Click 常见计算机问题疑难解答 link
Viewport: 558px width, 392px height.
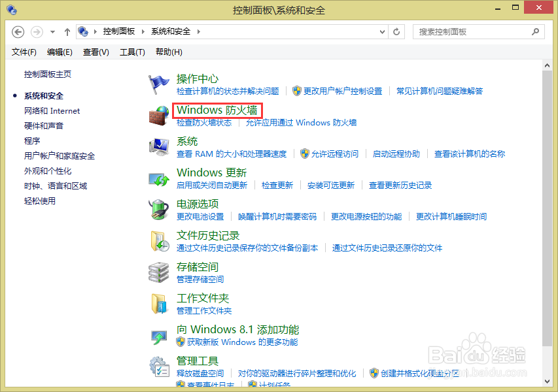point(440,91)
